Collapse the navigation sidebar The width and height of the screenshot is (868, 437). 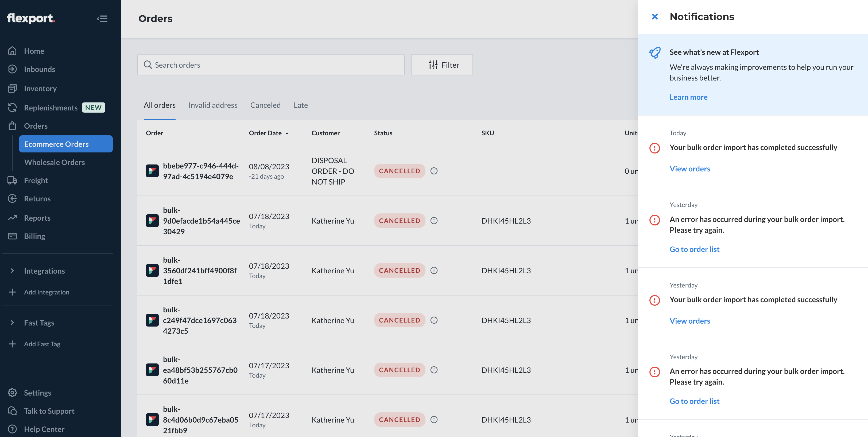click(x=102, y=18)
